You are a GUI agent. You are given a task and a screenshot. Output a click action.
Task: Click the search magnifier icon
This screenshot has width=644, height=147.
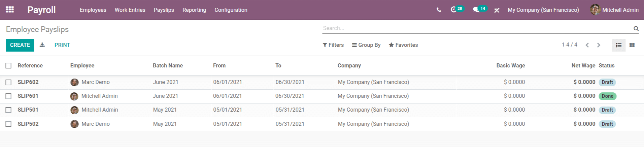point(636,28)
